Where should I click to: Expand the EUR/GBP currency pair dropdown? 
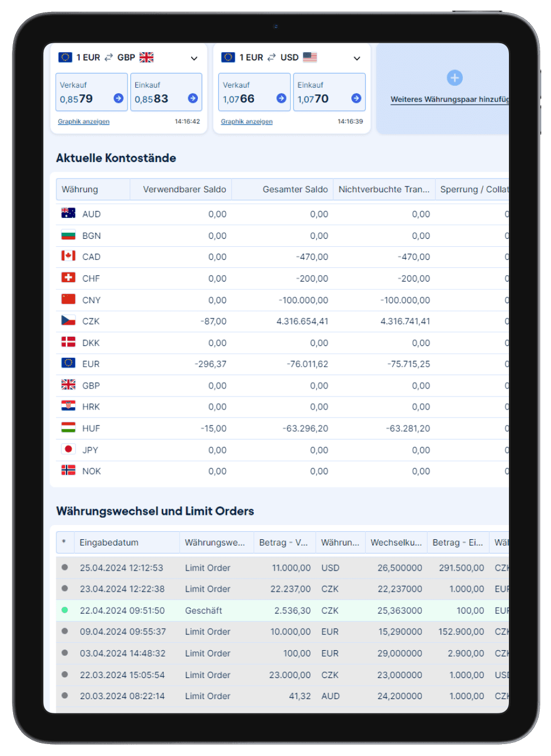[x=194, y=58]
